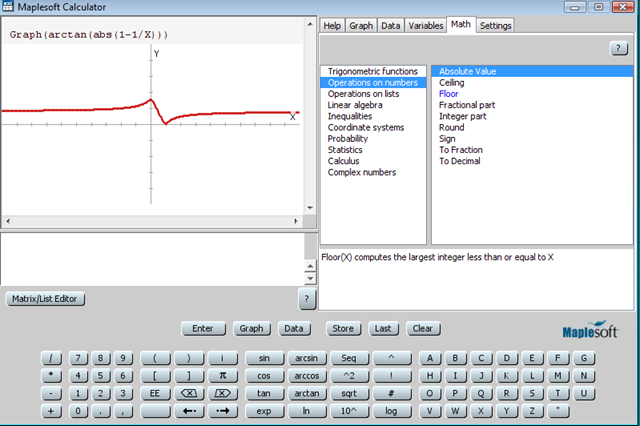Click the input box scroll-up arrow
Screen dimensions: 640x426
coord(310,267)
